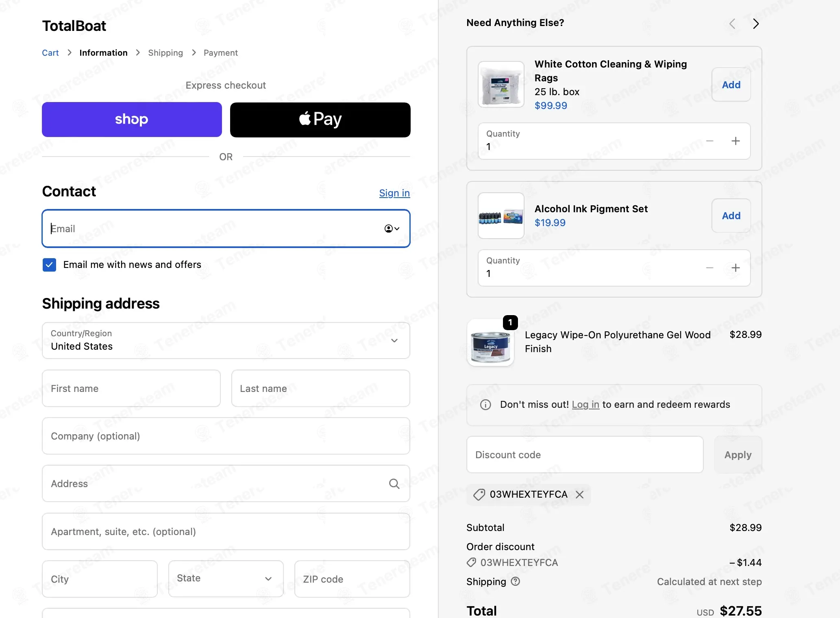Click the rewards info circle icon
This screenshot has height=618, width=840.
[485, 405]
